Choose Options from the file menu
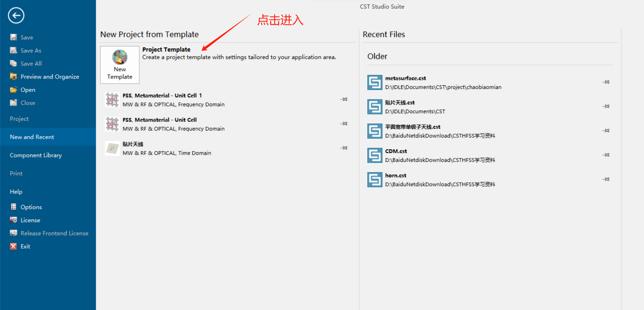 pos(31,207)
